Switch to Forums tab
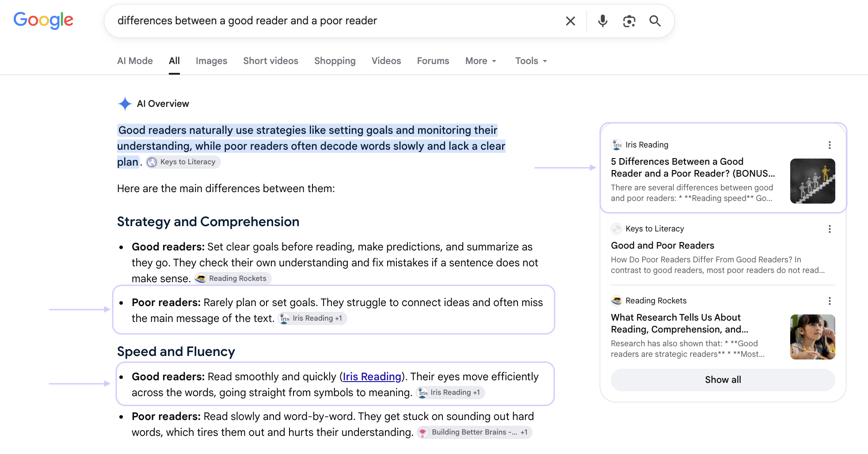The image size is (868, 454). click(x=433, y=61)
